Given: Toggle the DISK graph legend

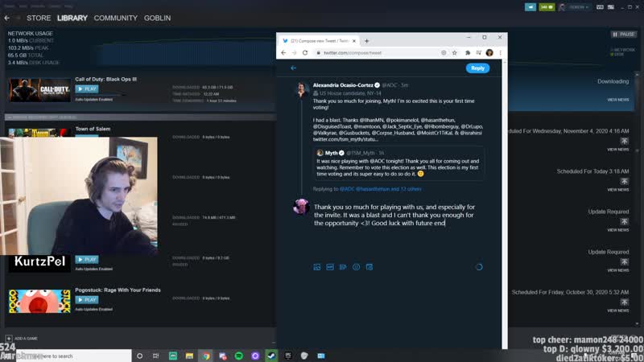Looking at the screenshot, I should 617,54.
